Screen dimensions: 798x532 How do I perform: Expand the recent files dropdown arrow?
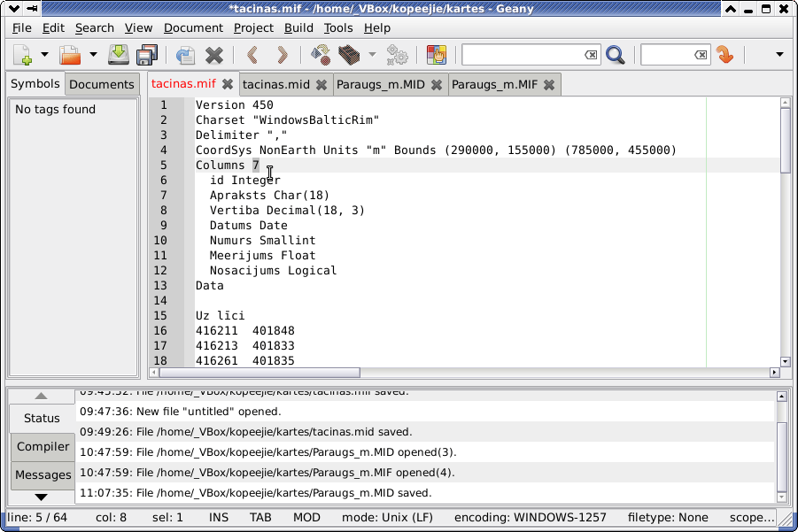pos(93,54)
